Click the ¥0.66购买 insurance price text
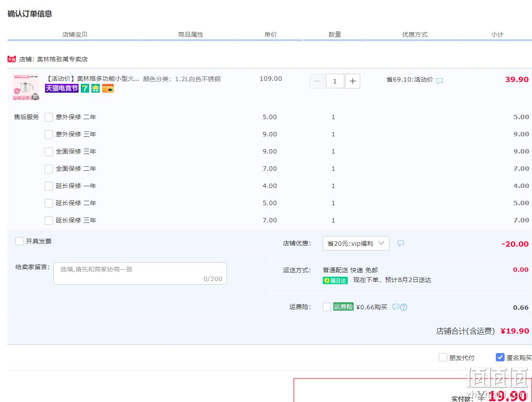532x402 pixels. click(x=371, y=307)
